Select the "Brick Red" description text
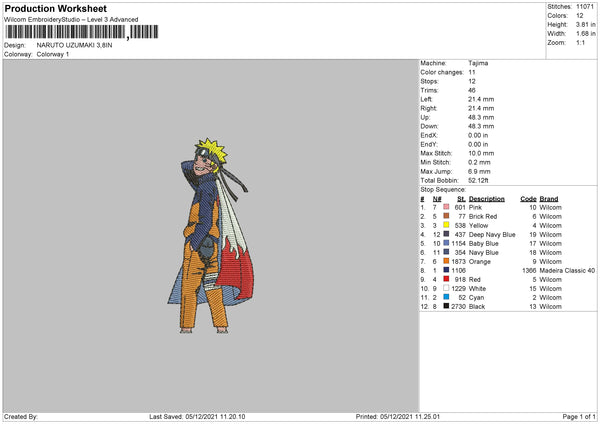 [x=483, y=216]
